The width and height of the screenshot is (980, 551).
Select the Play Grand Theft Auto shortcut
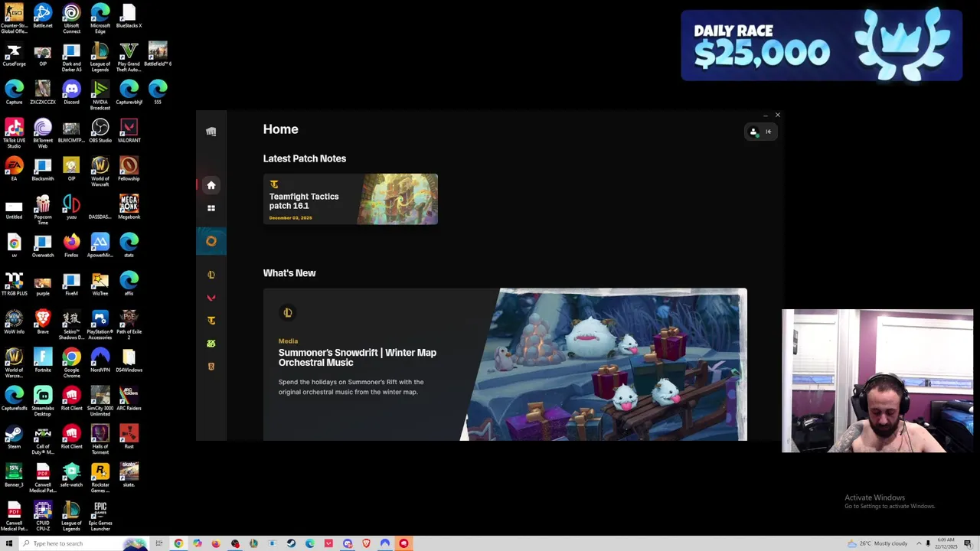129,57
